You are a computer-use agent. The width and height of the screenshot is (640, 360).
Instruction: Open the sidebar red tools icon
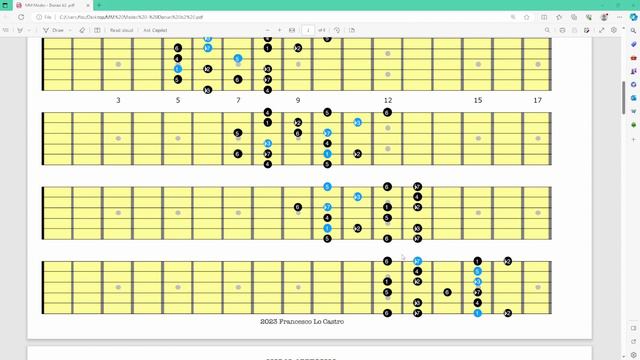[x=633, y=58]
